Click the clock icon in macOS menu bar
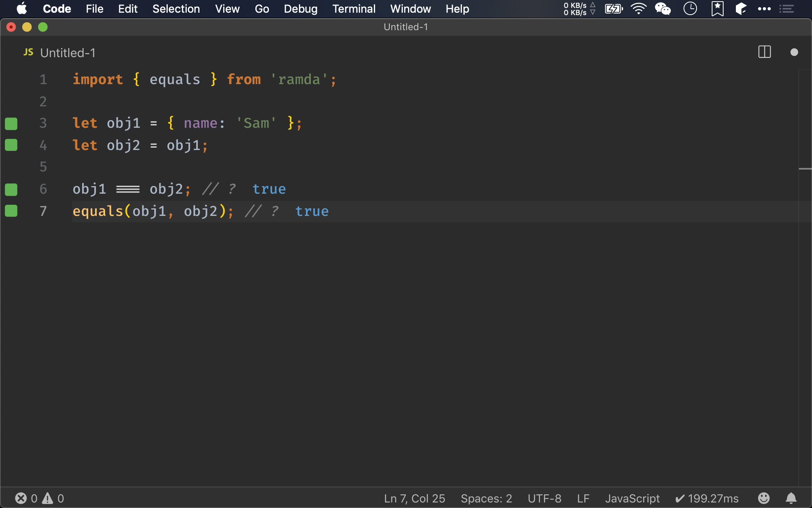This screenshot has height=508, width=812. click(x=690, y=9)
